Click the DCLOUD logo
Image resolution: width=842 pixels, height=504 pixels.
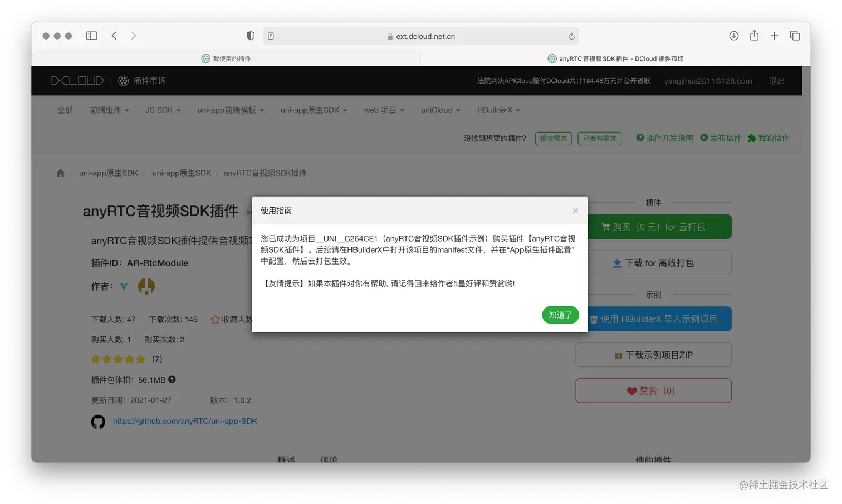pos(77,81)
